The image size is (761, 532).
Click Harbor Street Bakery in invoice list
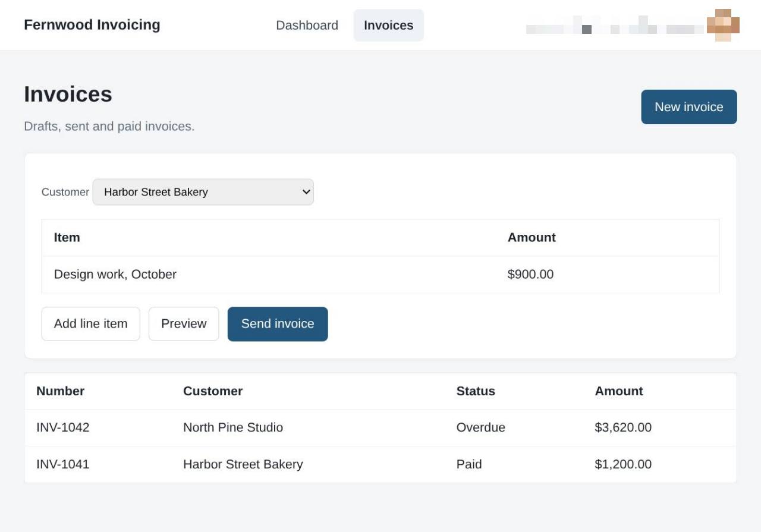point(243,464)
